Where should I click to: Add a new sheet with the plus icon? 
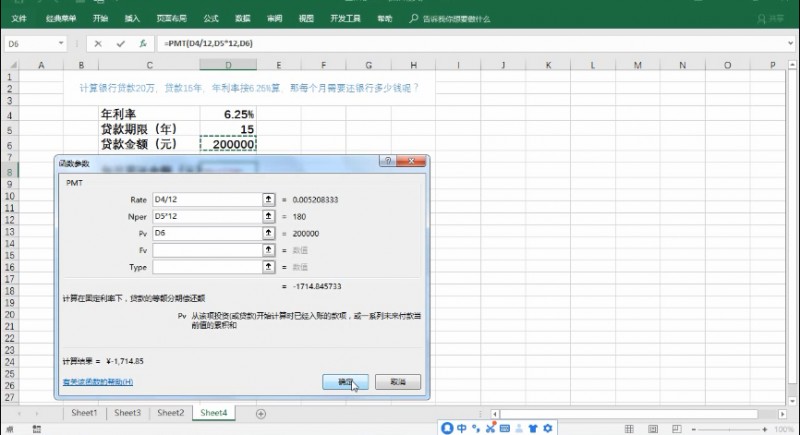pos(261,414)
